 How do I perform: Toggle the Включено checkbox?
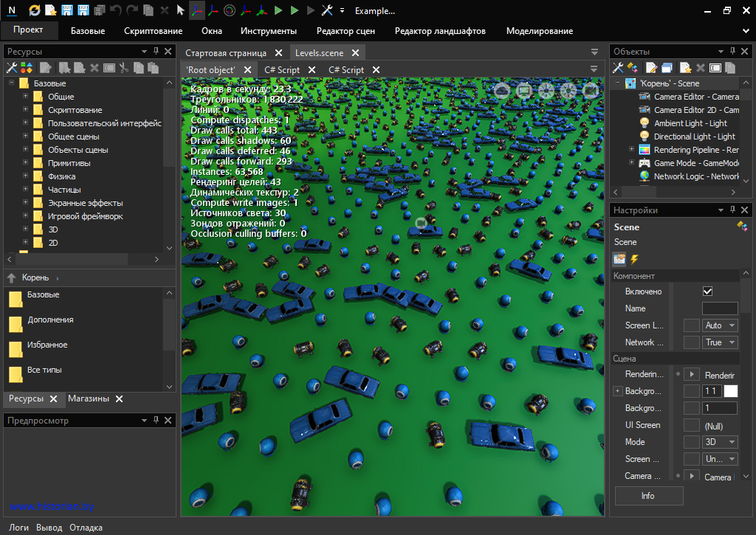click(x=707, y=291)
